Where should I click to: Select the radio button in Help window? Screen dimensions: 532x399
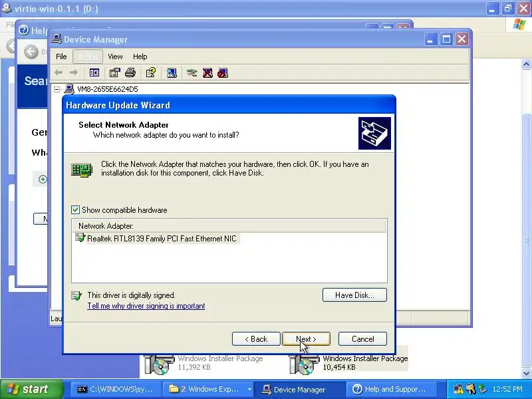click(x=43, y=179)
